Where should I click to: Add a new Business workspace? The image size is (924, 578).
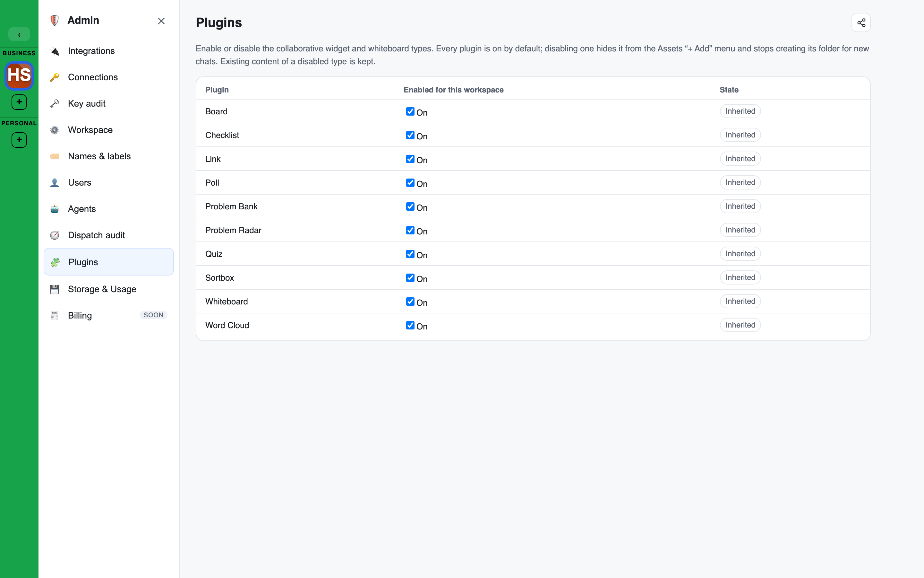[19, 102]
